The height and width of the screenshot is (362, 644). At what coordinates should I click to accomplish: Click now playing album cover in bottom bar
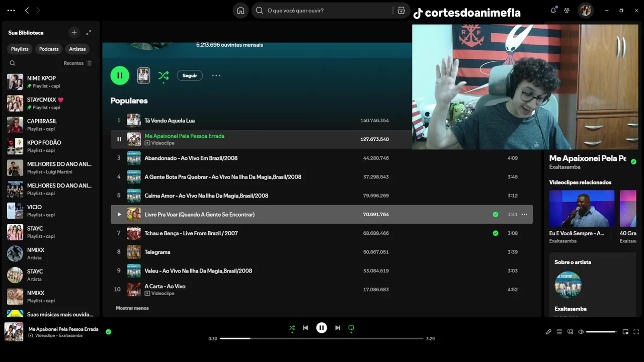coord(14,332)
